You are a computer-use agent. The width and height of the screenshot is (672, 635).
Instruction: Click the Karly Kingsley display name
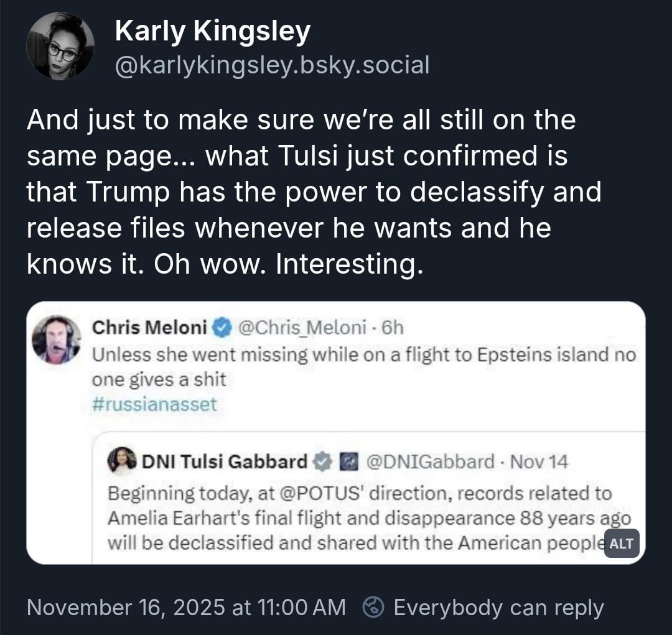pos(212,31)
